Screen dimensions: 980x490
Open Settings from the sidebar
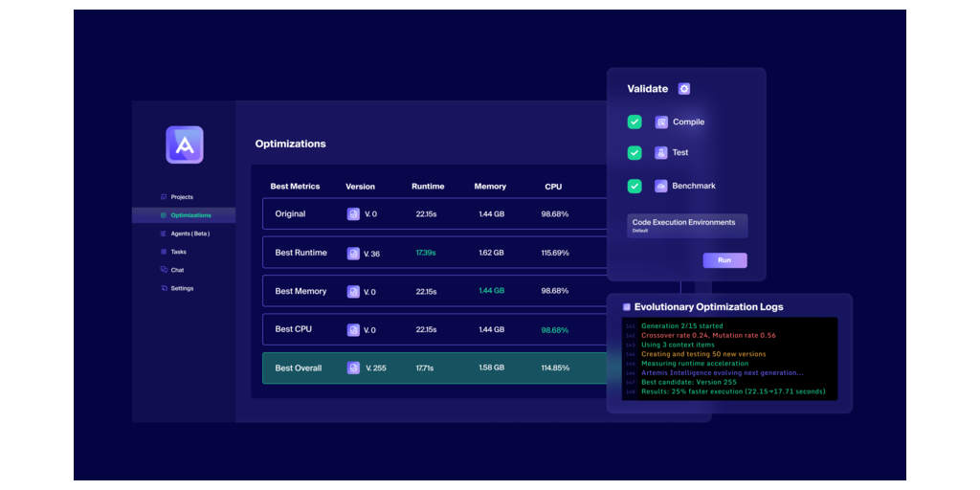[182, 288]
